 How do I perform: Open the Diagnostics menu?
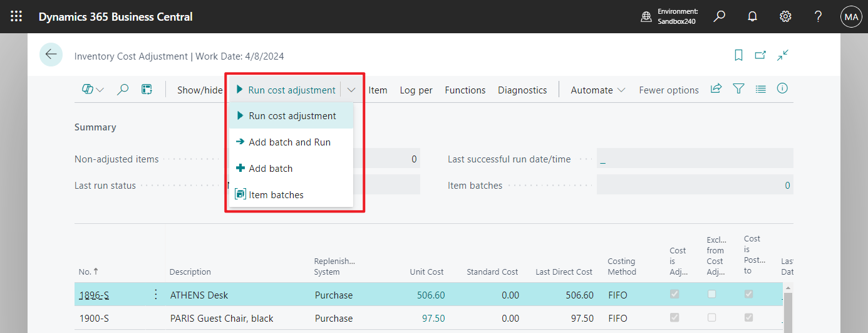point(522,90)
